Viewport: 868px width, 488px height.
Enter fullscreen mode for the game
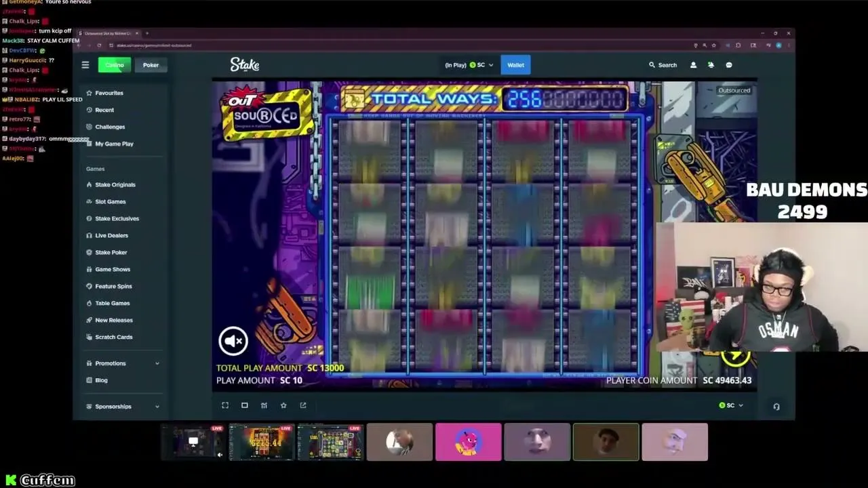coord(225,405)
